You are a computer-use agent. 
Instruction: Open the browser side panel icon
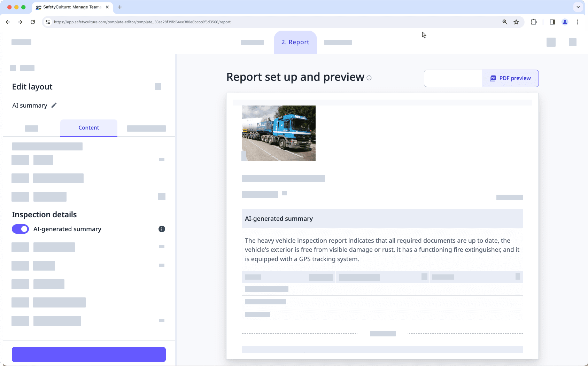click(551, 22)
